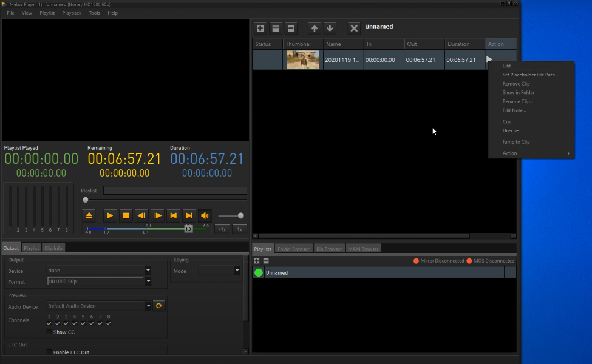The height and width of the screenshot is (364, 592).
Task: Click the action flag icon in clip row
Action: tap(489, 59)
